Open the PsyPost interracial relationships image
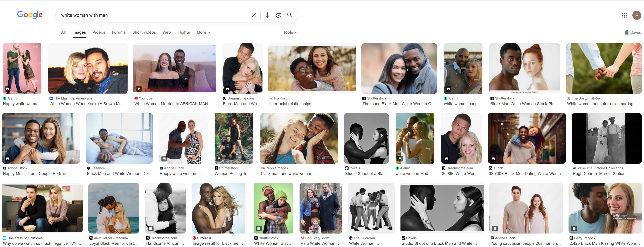 point(312,68)
